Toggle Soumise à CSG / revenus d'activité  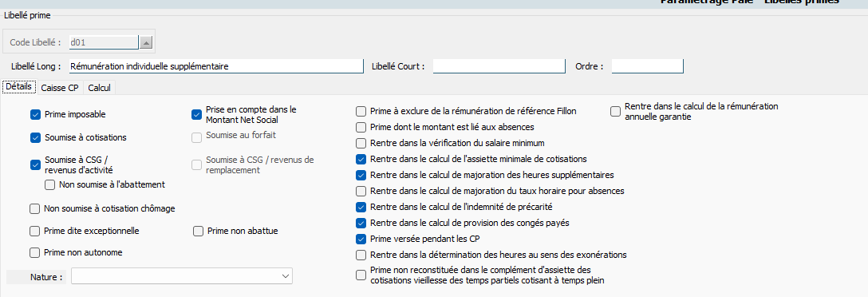point(35,164)
